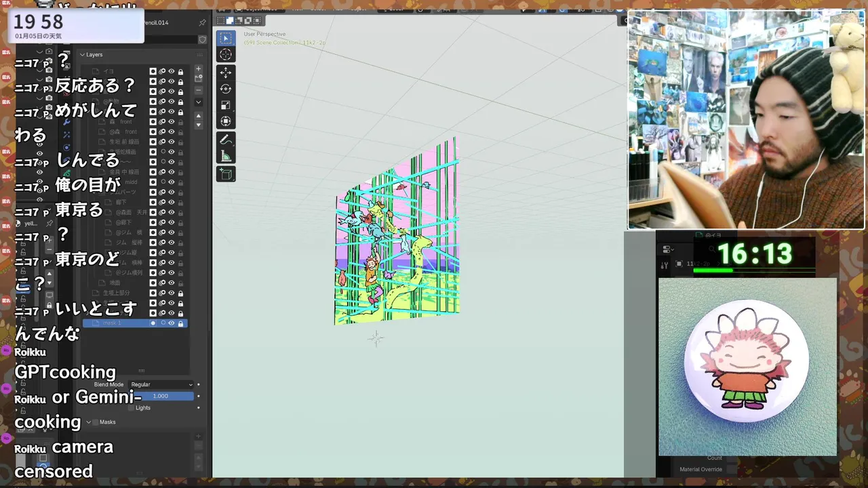Select the Add Cube tool
The image size is (868, 488).
pyautogui.click(x=226, y=174)
